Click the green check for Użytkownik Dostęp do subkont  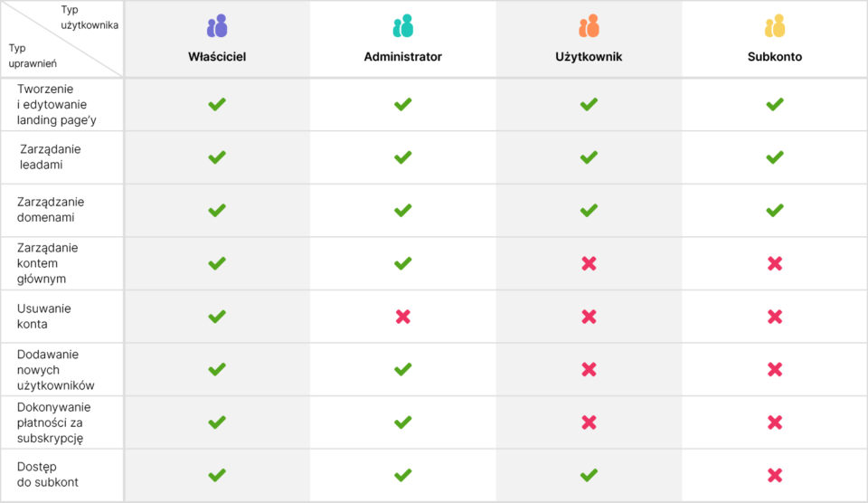[589, 475]
